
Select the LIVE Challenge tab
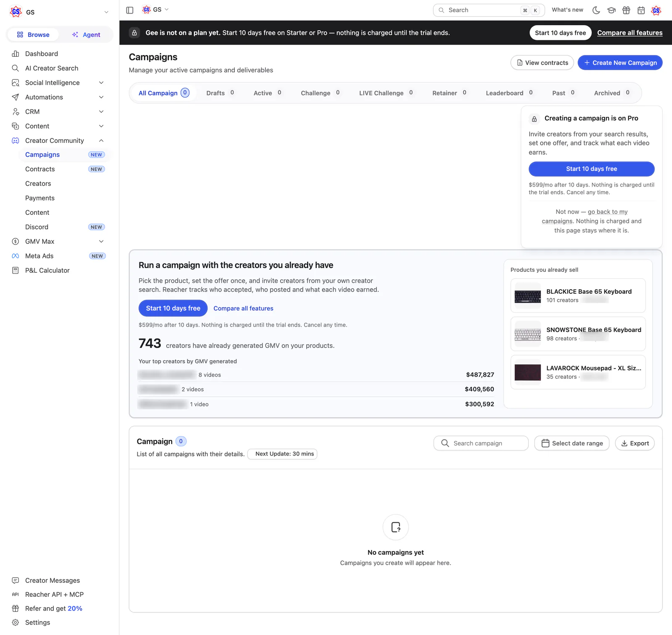(386, 93)
